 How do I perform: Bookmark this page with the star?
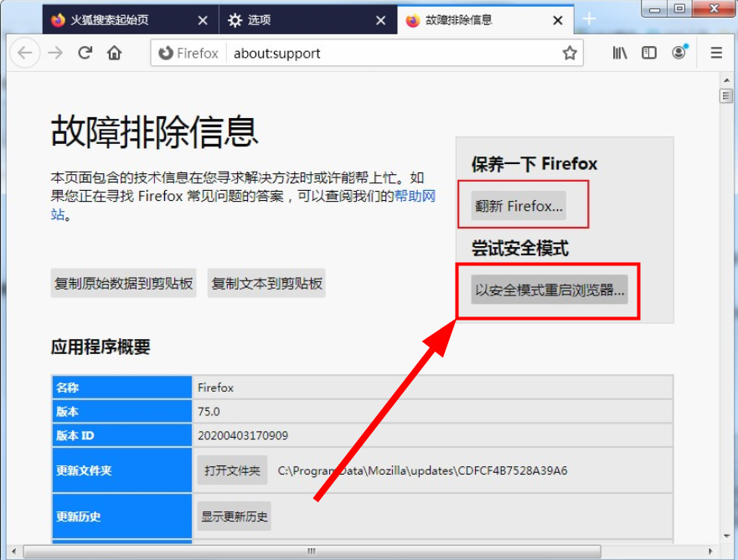(x=569, y=52)
